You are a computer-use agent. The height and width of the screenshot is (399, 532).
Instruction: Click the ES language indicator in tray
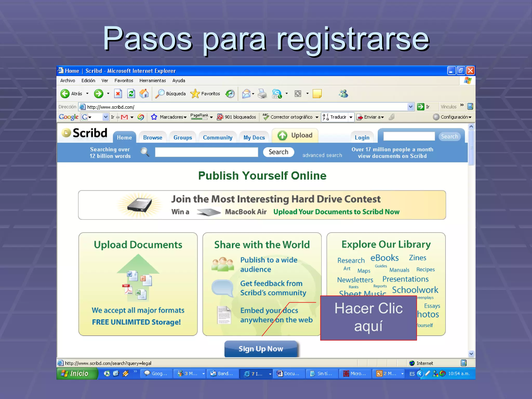[412, 374]
